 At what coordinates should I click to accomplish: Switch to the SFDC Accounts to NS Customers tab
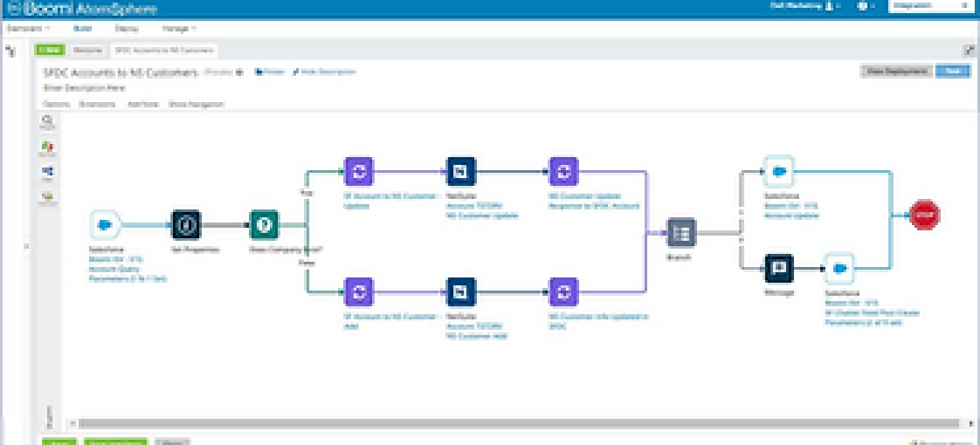[x=164, y=50]
